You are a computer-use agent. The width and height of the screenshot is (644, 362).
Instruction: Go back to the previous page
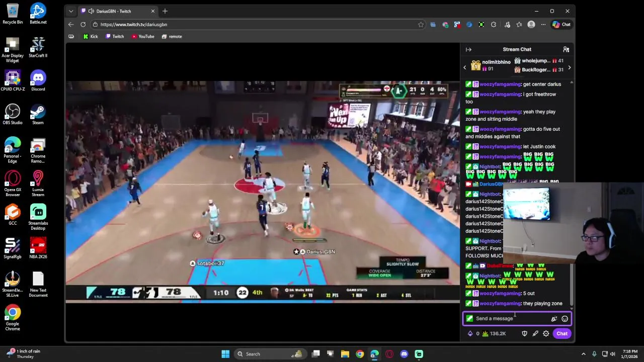pyautogui.click(x=71, y=25)
